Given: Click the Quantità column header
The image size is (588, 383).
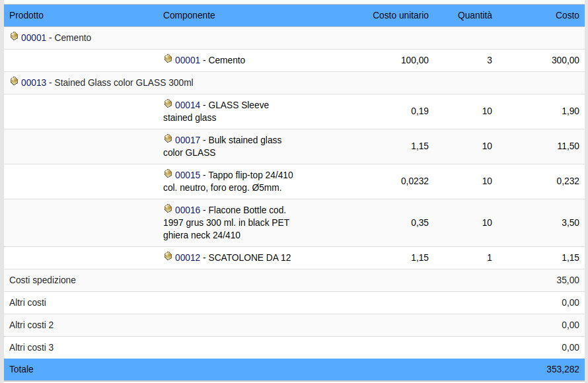Looking at the screenshot, I should click(474, 15).
